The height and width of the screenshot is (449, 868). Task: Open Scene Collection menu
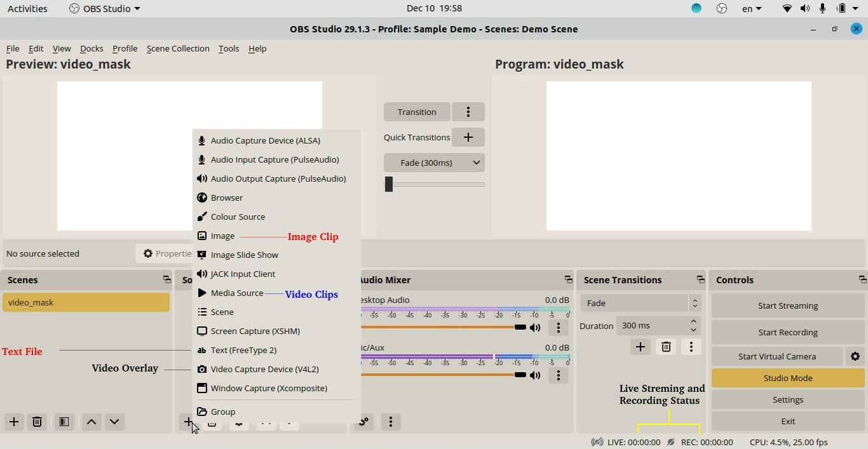178,48
